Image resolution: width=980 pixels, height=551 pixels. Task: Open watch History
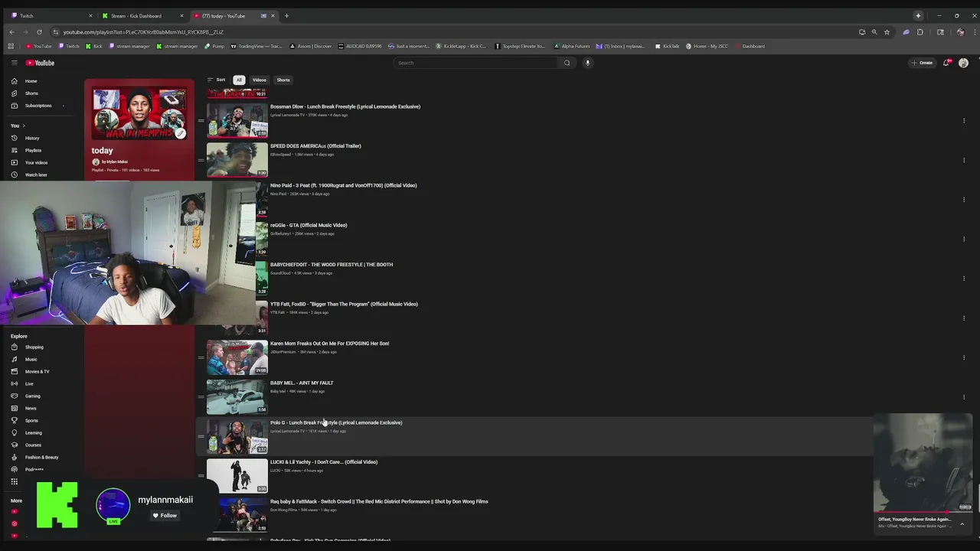pyautogui.click(x=32, y=138)
